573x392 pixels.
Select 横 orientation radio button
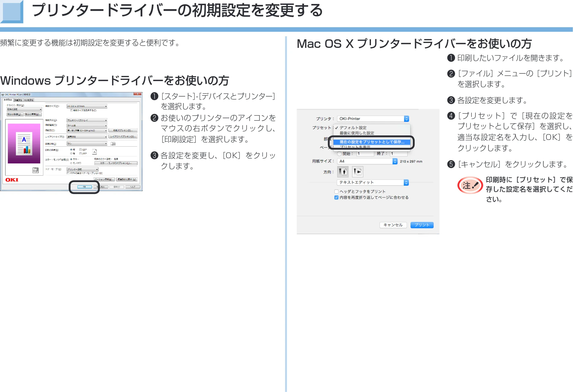tap(71, 153)
